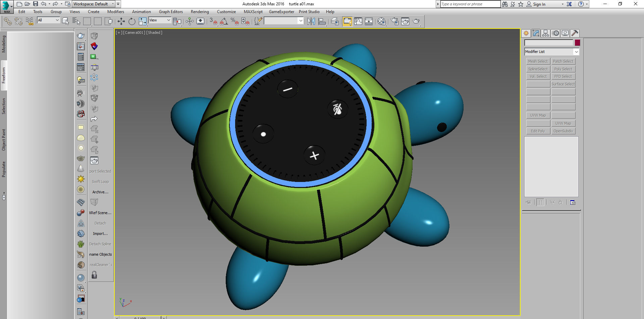Select the Select and Link tool
Viewport: 644px width, 319px height.
pyautogui.click(x=8, y=21)
